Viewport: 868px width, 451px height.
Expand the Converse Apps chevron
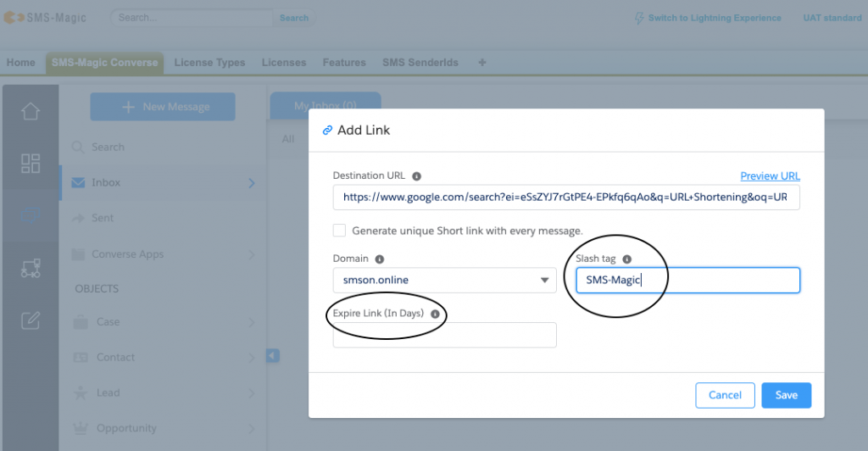[x=252, y=254]
